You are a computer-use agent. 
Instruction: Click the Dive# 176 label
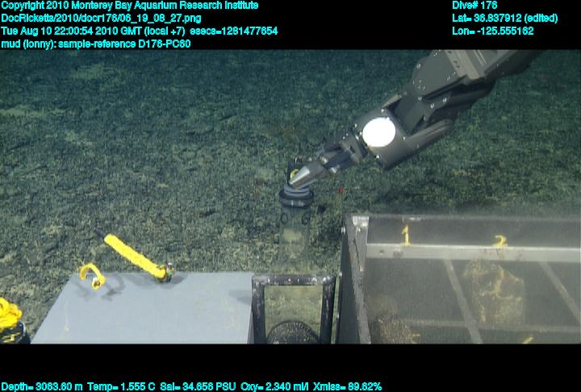475,6
